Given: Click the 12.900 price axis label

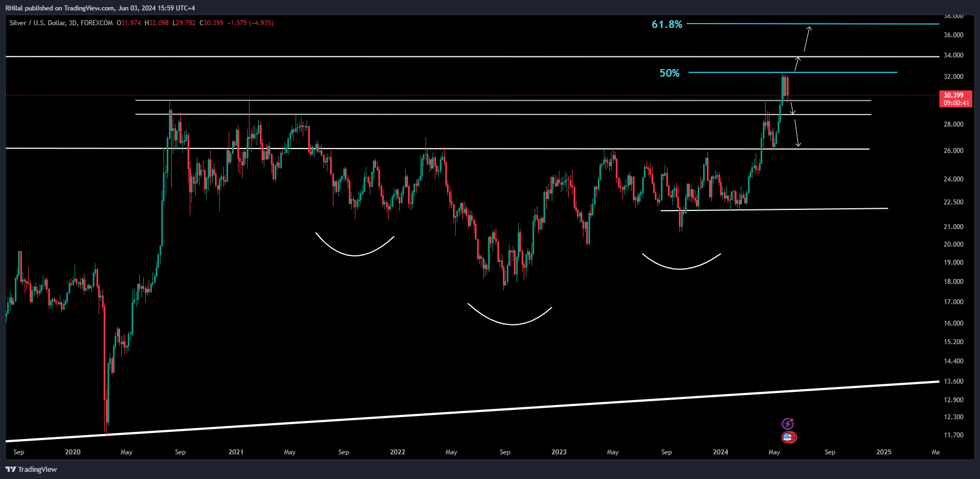Looking at the screenshot, I should (954, 400).
